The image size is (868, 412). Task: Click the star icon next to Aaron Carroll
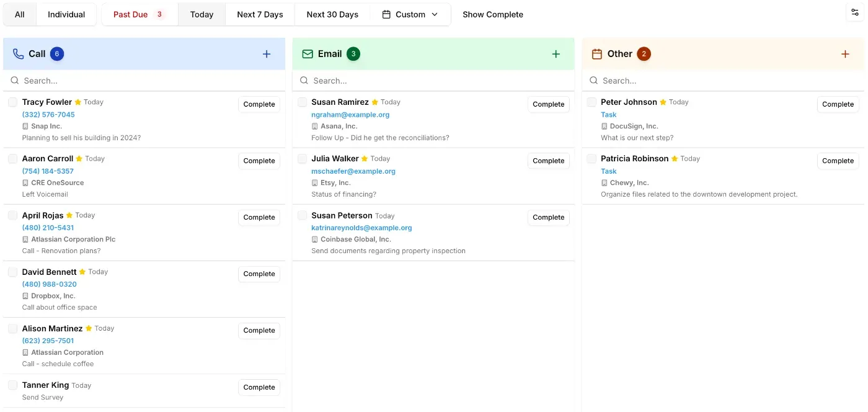79,159
